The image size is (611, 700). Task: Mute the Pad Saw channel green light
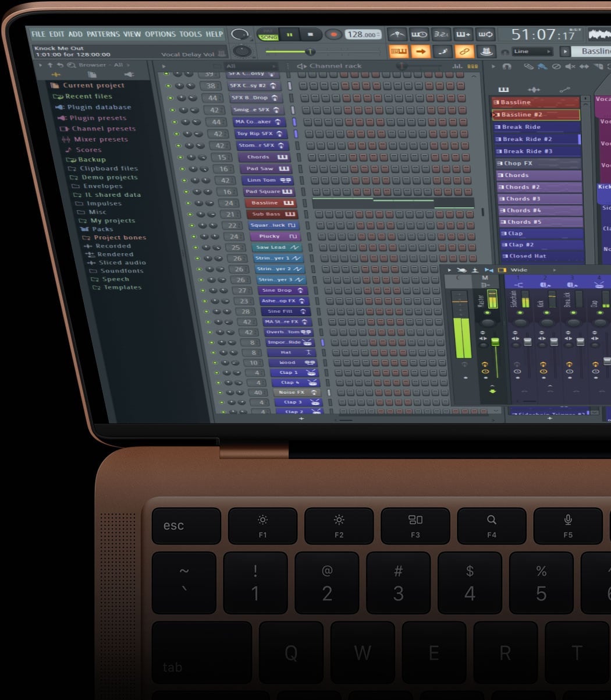pos(182,169)
